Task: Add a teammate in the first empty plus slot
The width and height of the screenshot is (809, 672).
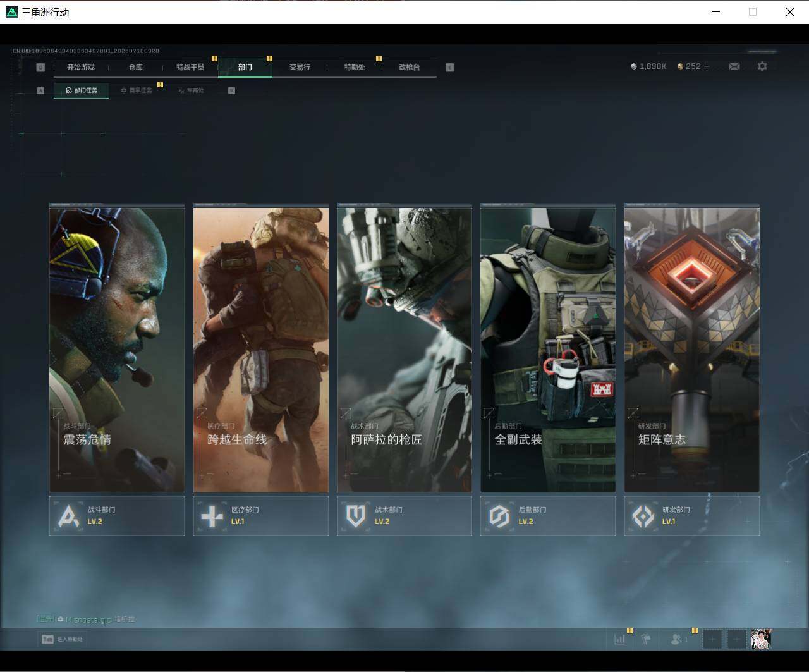Action: coord(712,639)
